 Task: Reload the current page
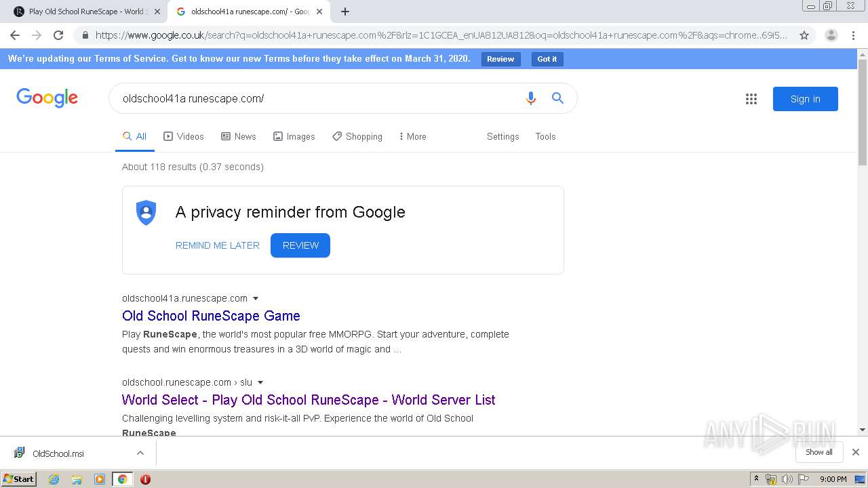(58, 35)
